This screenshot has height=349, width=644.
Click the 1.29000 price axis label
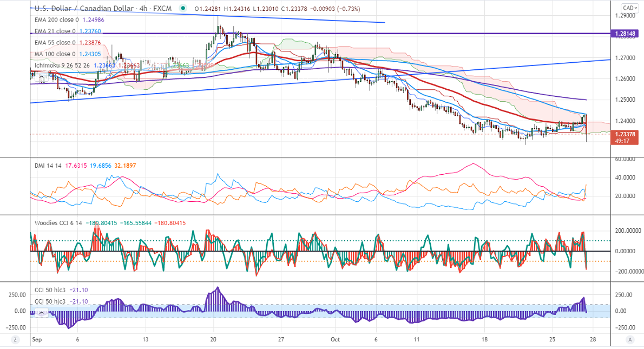click(625, 16)
